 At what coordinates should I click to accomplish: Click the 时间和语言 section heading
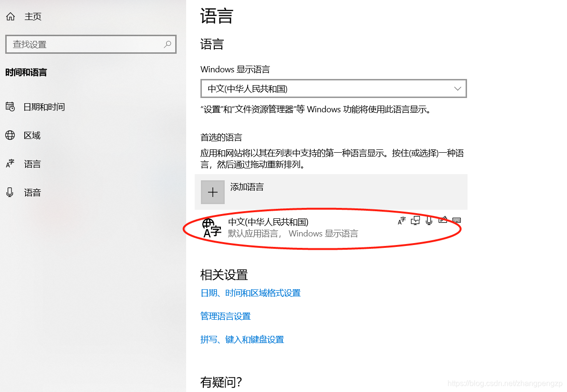(x=26, y=72)
